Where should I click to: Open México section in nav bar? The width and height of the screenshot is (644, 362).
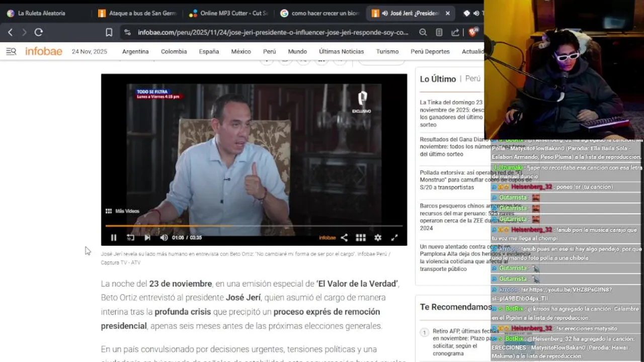[x=241, y=51]
